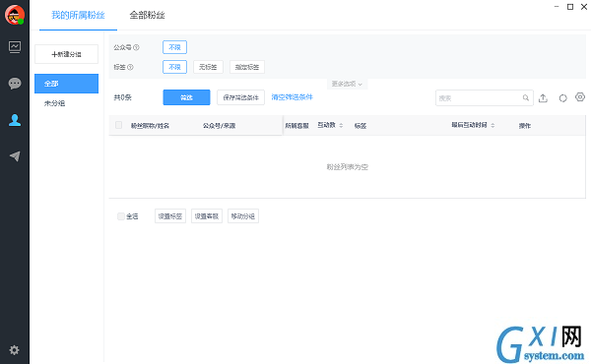Tick the table header select checkbox

point(119,125)
